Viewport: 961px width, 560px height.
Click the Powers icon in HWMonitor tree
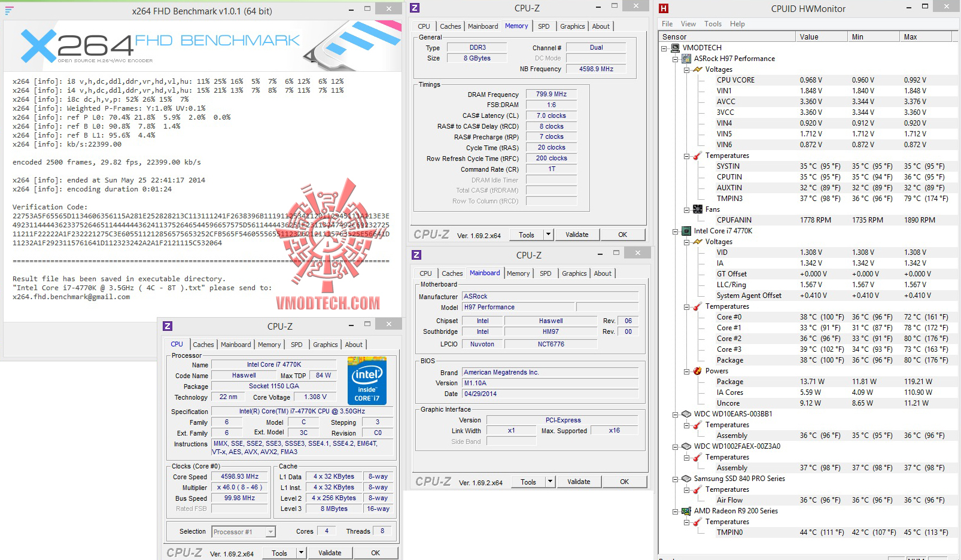pos(697,371)
